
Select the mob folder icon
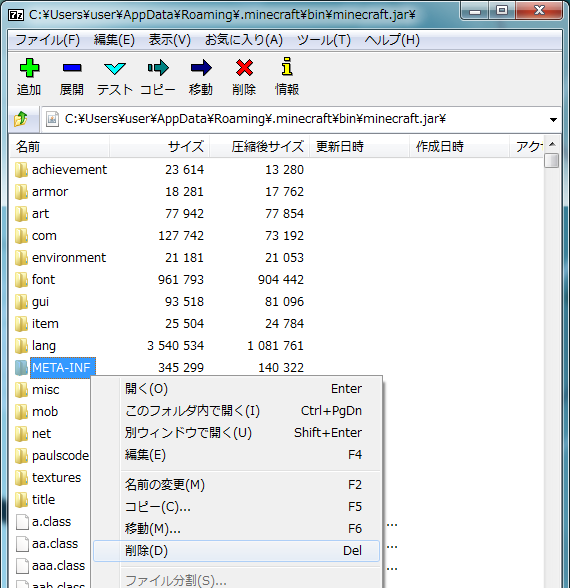click(21, 412)
